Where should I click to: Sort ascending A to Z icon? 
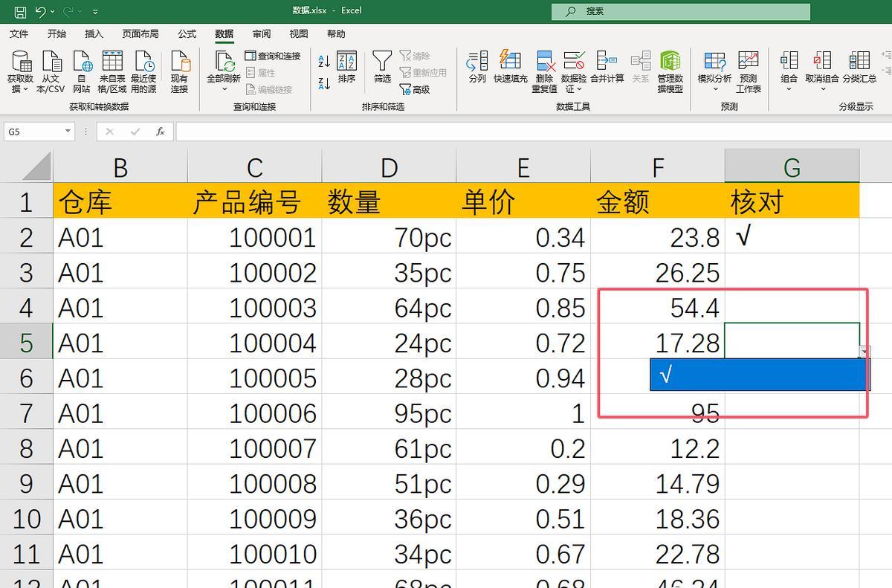click(324, 62)
